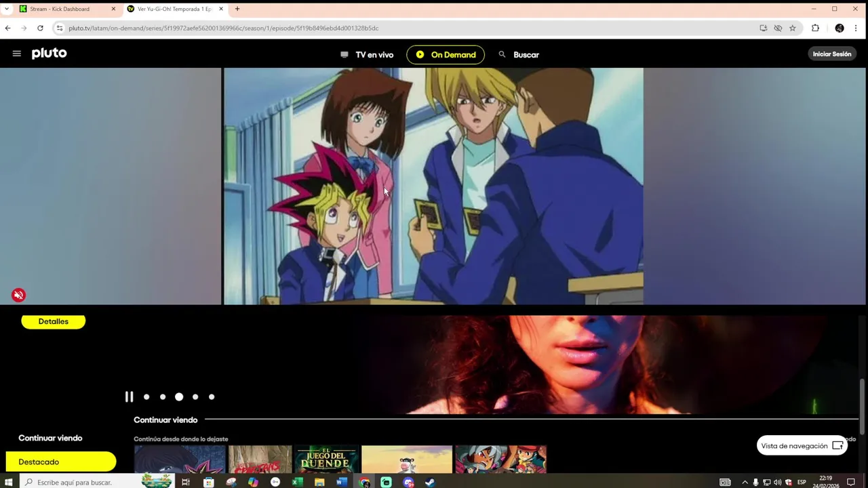The width and height of the screenshot is (868, 488).
Task: Open the Extensions puzzle icon
Action: tap(815, 28)
